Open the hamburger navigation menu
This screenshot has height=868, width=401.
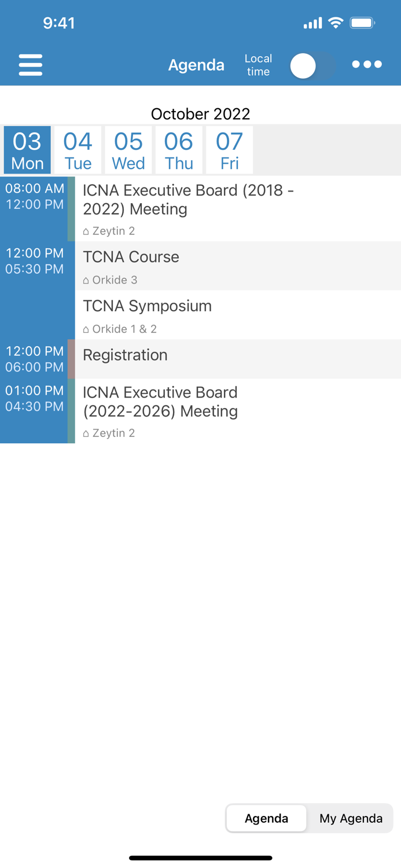(30, 64)
